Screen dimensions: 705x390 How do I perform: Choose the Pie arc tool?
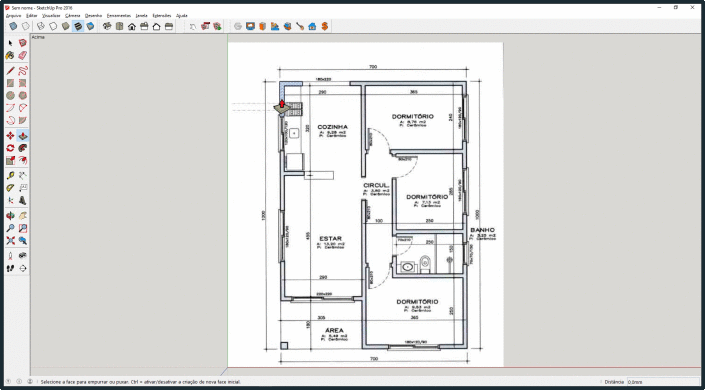tap(22, 120)
